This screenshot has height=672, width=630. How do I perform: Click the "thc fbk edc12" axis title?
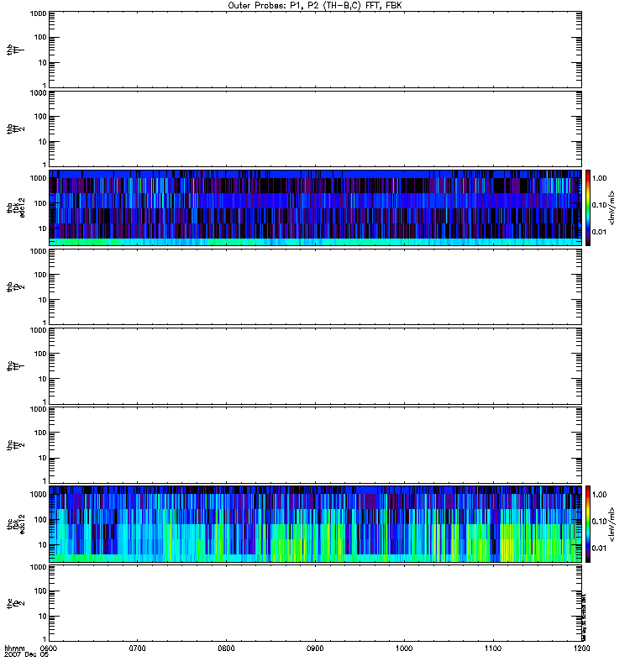tap(15, 524)
